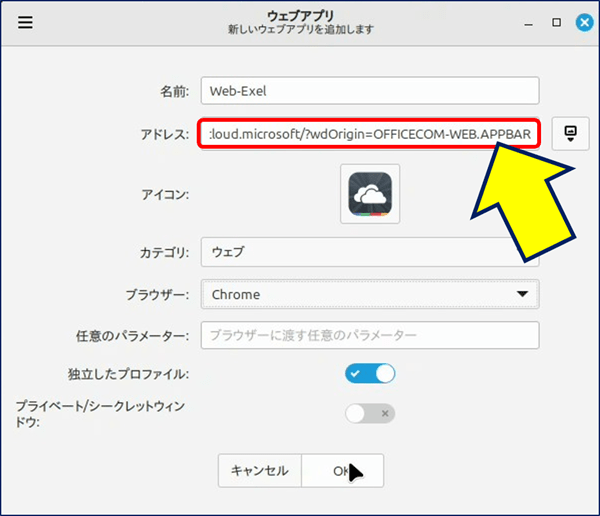Click the アイコン: label
Screen dimensions: 600x516
(x=165, y=195)
